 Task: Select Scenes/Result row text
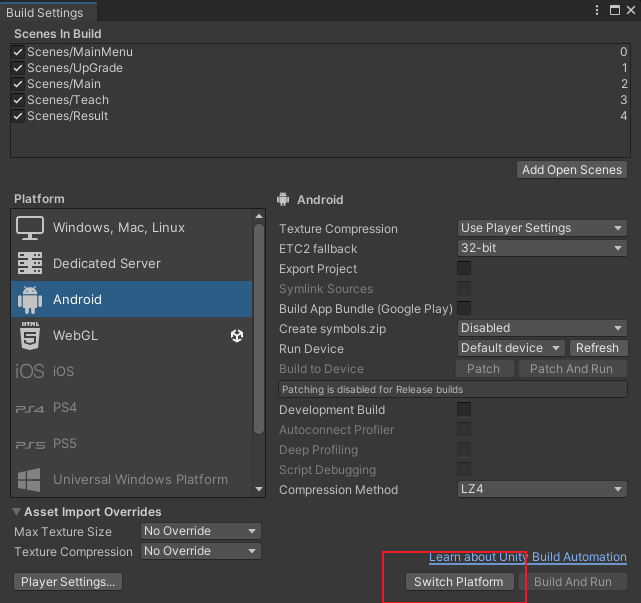pos(67,116)
